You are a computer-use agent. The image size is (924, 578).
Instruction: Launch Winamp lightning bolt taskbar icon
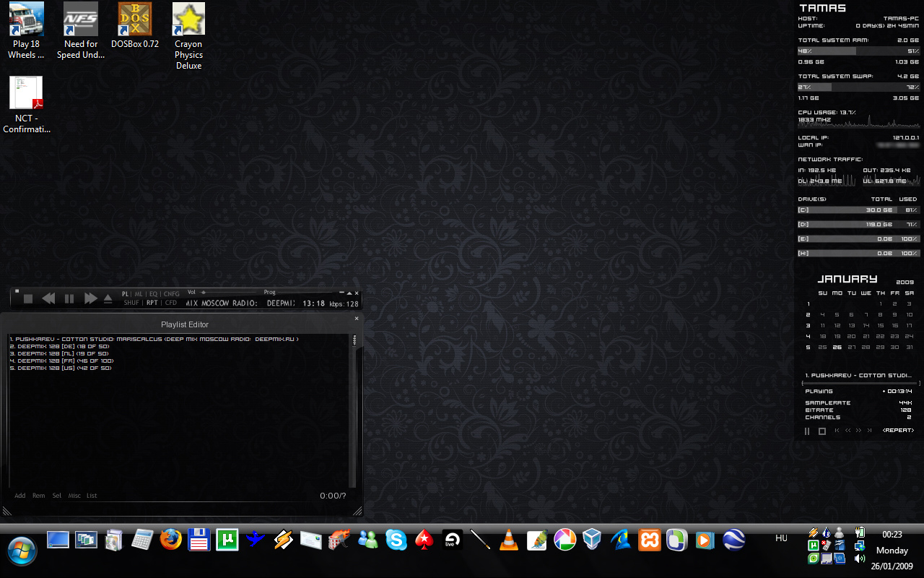283,540
